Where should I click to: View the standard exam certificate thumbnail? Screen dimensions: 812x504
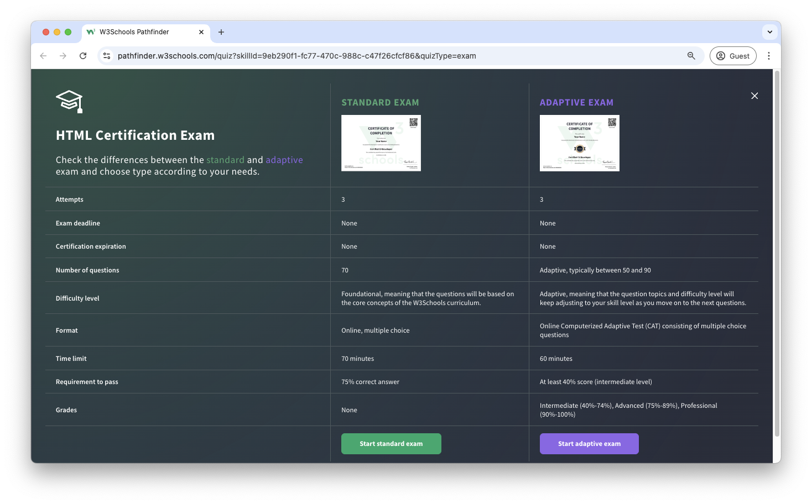(381, 143)
